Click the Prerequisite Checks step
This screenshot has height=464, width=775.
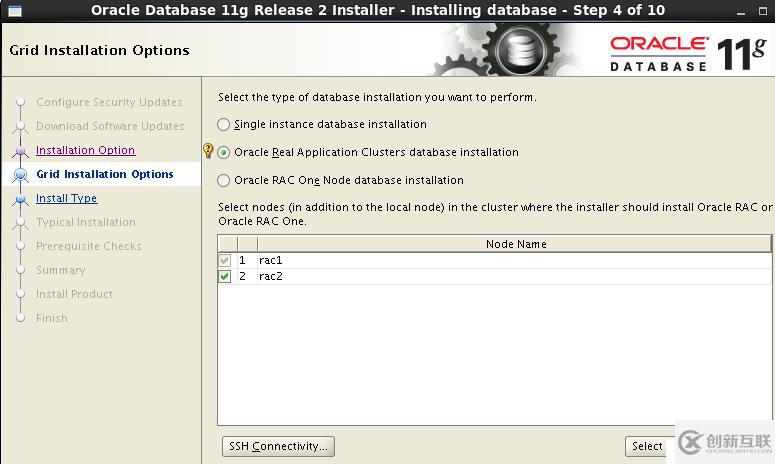point(89,246)
